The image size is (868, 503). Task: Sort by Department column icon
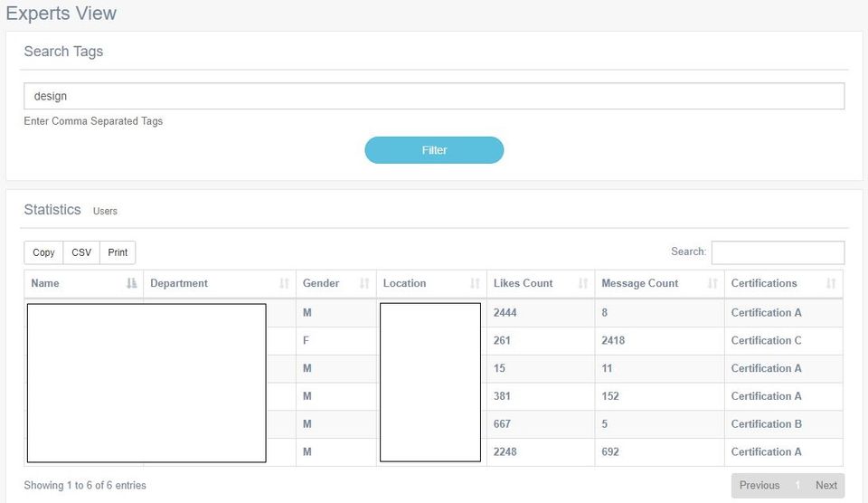(x=284, y=283)
